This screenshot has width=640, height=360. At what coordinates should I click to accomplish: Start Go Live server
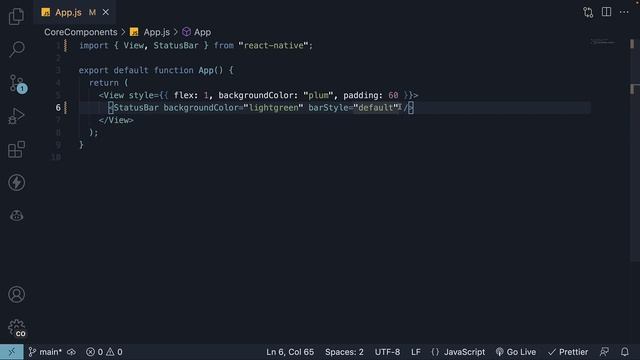(516, 352)
